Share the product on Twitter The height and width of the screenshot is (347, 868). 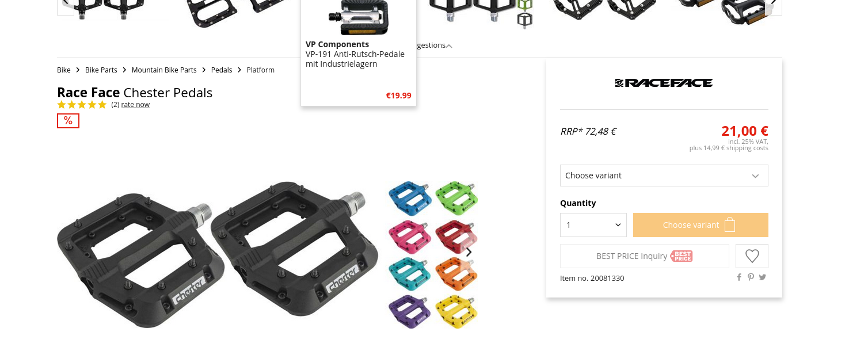[762, 277]
